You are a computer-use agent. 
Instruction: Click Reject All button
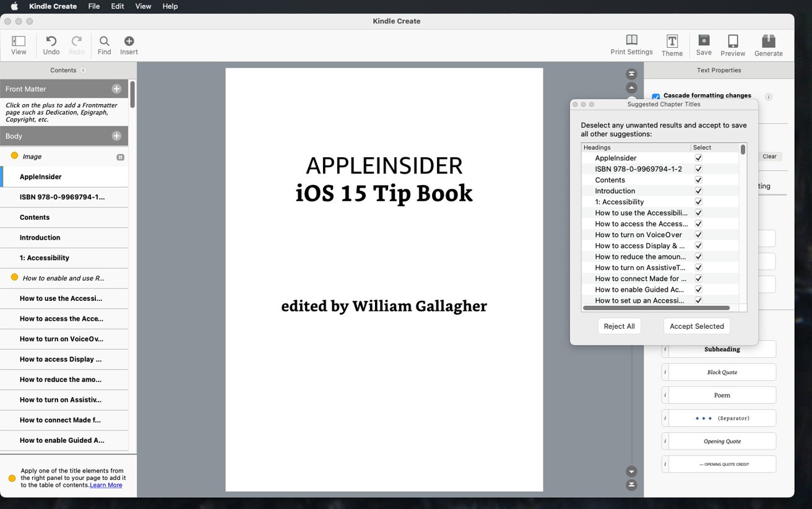coord(619,326)
